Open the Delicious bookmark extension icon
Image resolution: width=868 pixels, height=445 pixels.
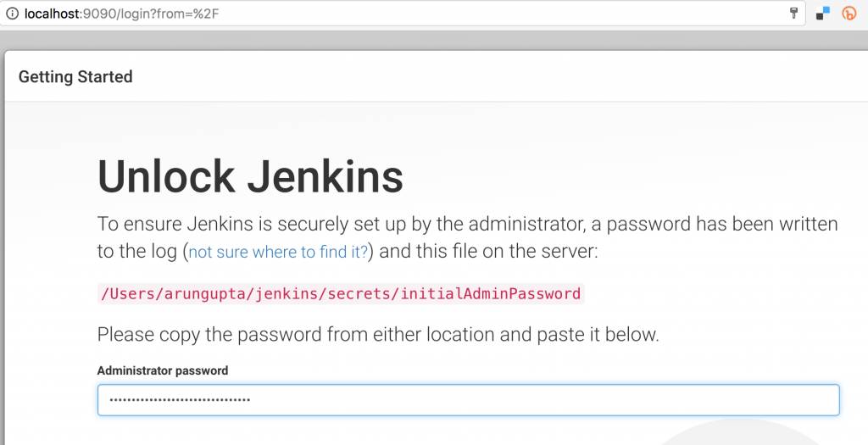pos(823,14)
